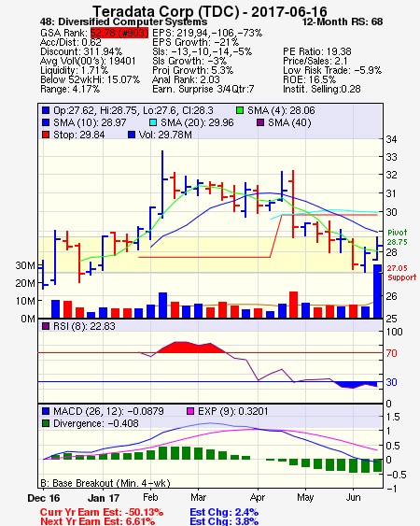Click the red Stop legend swatch
The height and width of the screenshot is (526, 420).
46,135
